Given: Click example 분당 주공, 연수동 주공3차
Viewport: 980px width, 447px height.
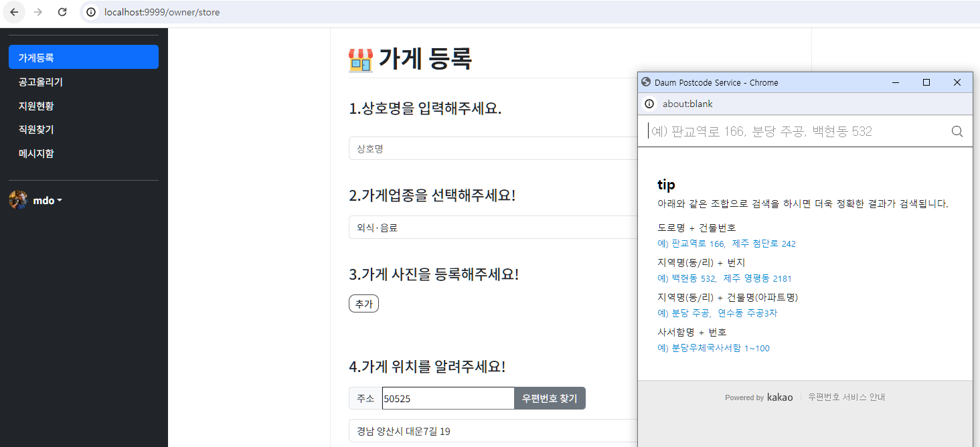Looking at the screenshot, I should click(718, 313).
